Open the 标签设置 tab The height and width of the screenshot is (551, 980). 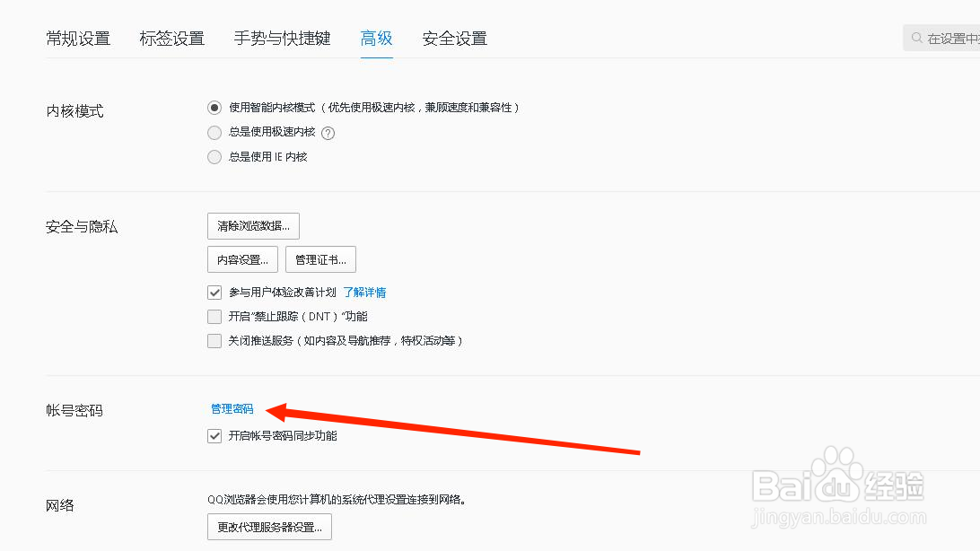172,38
